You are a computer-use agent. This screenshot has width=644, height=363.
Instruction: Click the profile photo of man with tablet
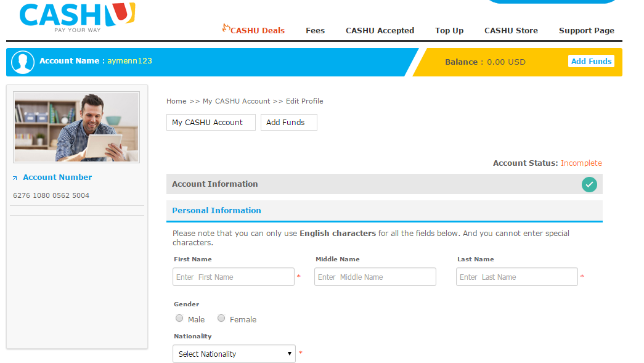click(x=76, y=128)
